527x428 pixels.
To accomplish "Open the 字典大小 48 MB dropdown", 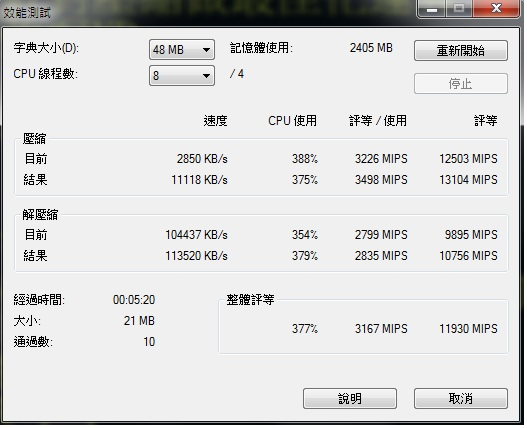I will pyautogui.click(x=182, y=50).
